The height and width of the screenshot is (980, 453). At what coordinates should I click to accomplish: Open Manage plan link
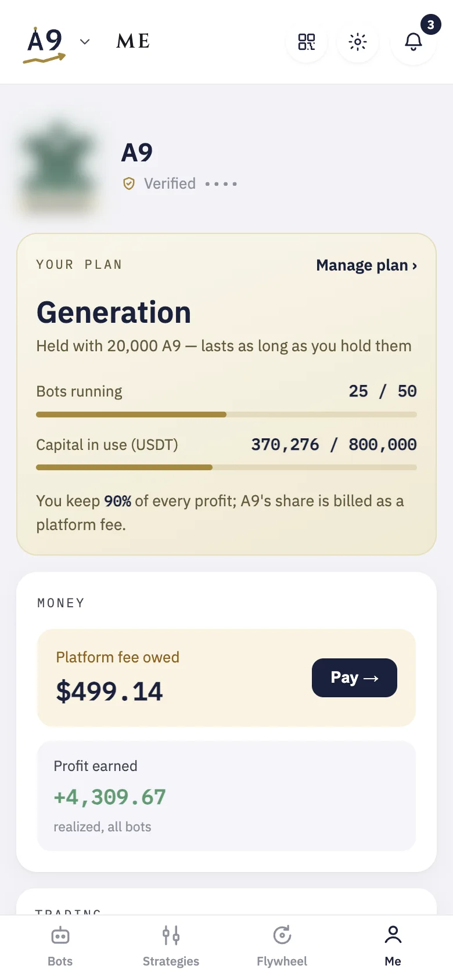coord(366,265)
